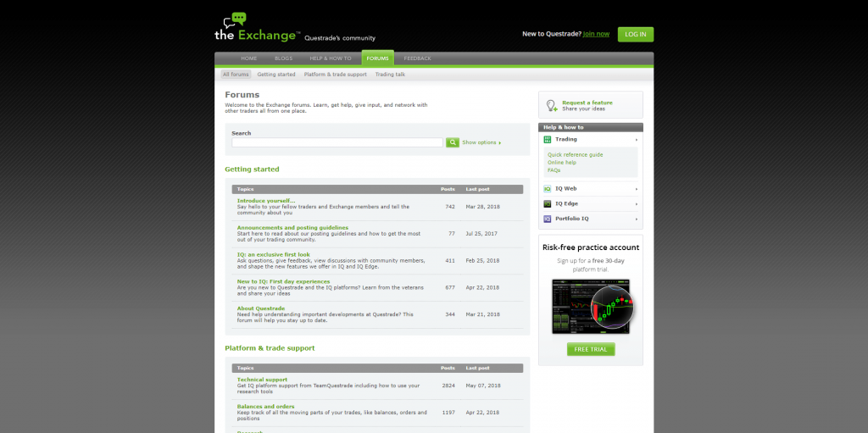The image size is (868, 433).
Task: Click into the forum search field
Action: point(337,142)
